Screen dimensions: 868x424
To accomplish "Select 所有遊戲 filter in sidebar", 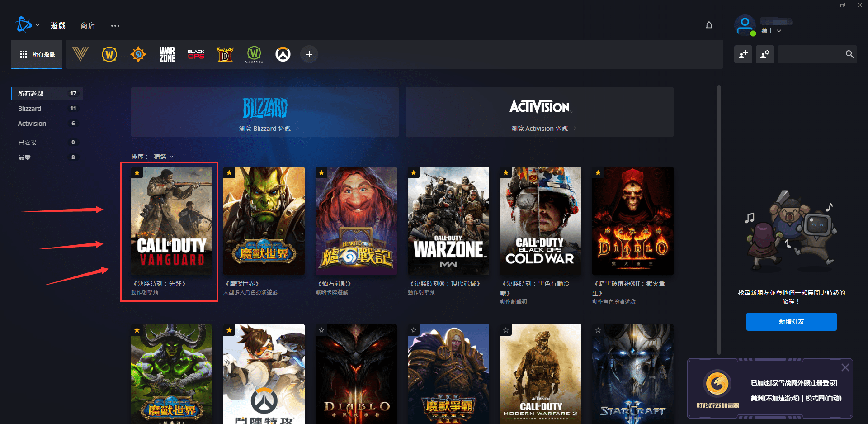I will click(x=47, y=94).
